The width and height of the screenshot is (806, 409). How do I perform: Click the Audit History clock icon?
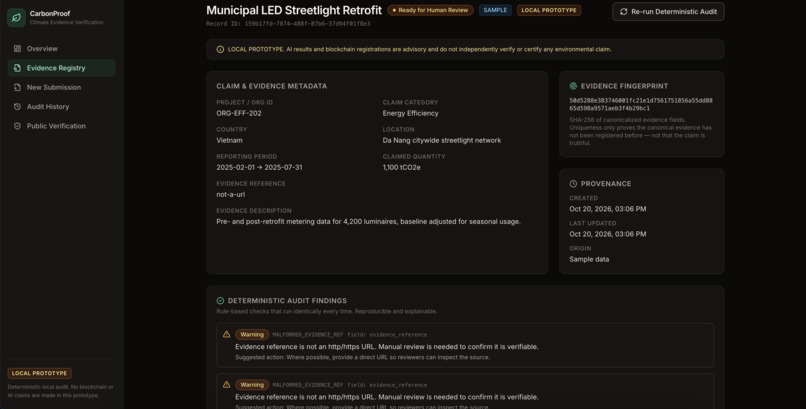point(17,107)
